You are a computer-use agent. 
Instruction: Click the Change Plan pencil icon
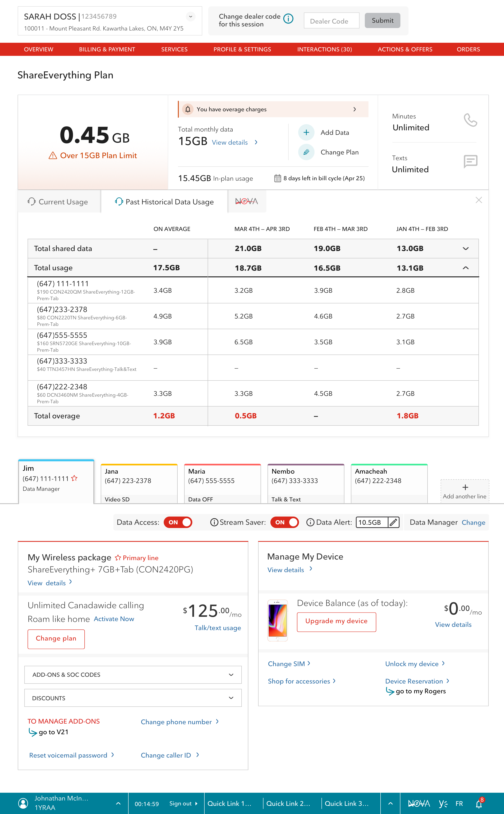pos(306,152)
